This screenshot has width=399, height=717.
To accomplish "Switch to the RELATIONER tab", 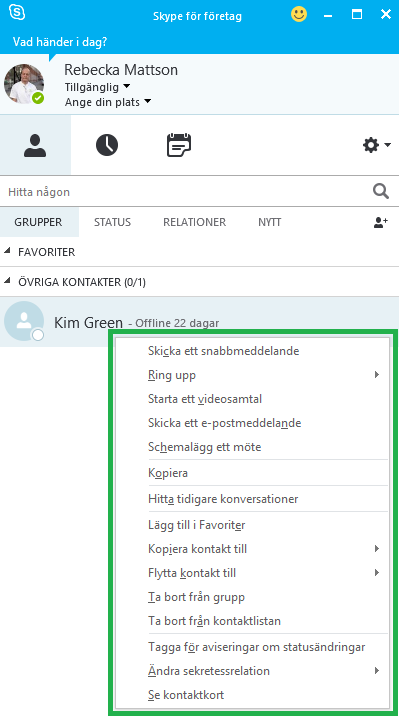I will coord(195,222).
